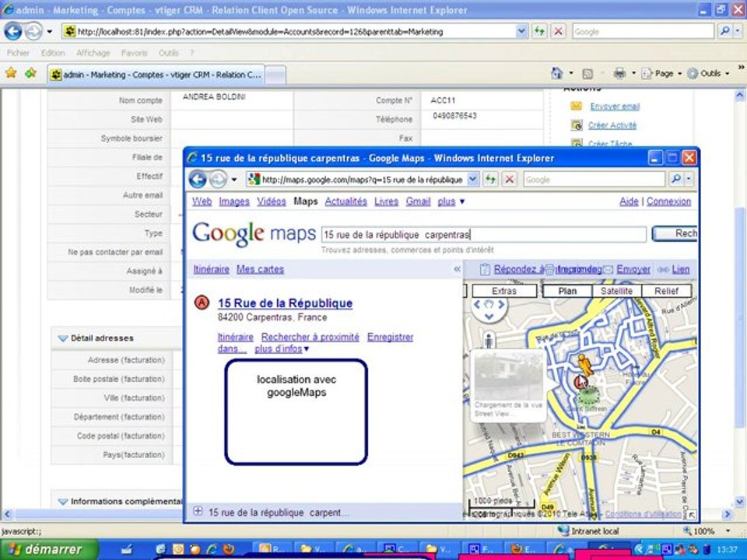Image resolution: width=747 pixels, height=560 pixels.
Task: Stop loading in main IE window
Action: click(x=559, y=31)
